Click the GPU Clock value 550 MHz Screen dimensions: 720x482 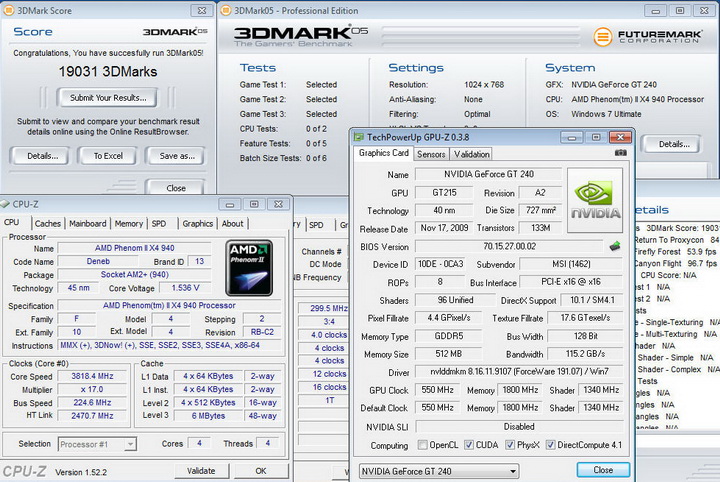(437, 390)
